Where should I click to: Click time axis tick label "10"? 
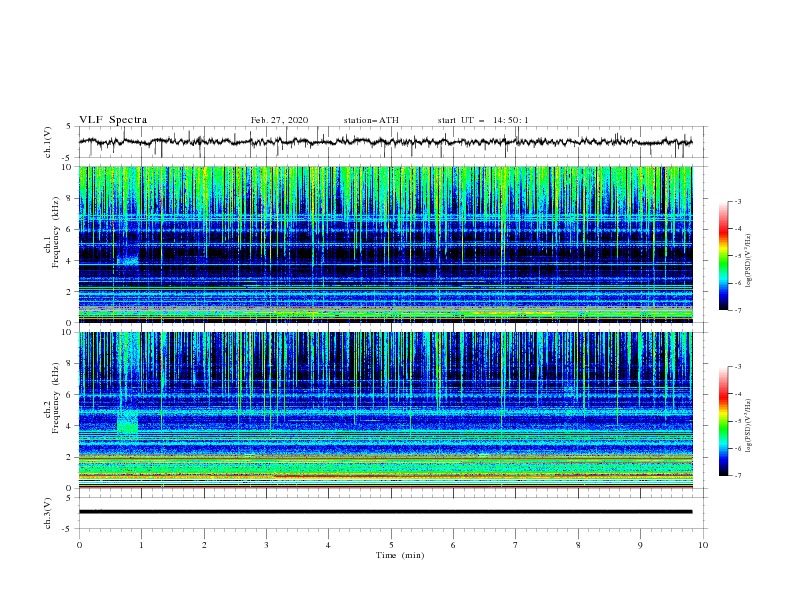point(703,545)
